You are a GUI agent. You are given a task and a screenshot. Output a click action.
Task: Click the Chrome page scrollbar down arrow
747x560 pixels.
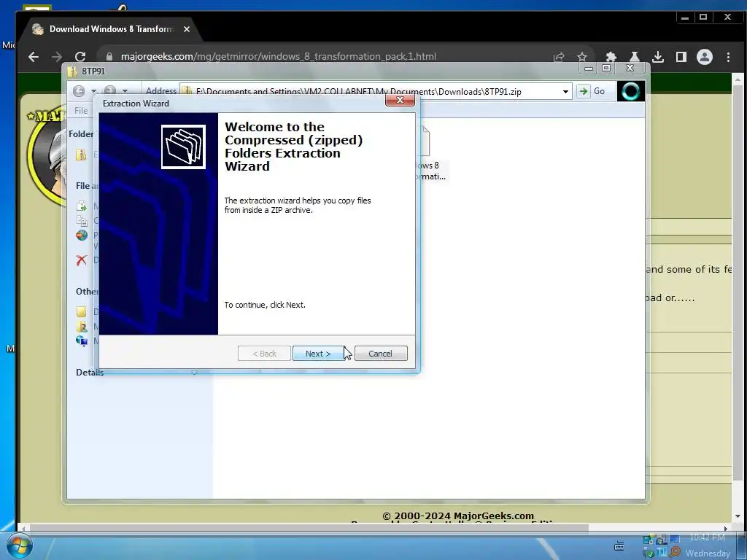click(x=738, y=516)
